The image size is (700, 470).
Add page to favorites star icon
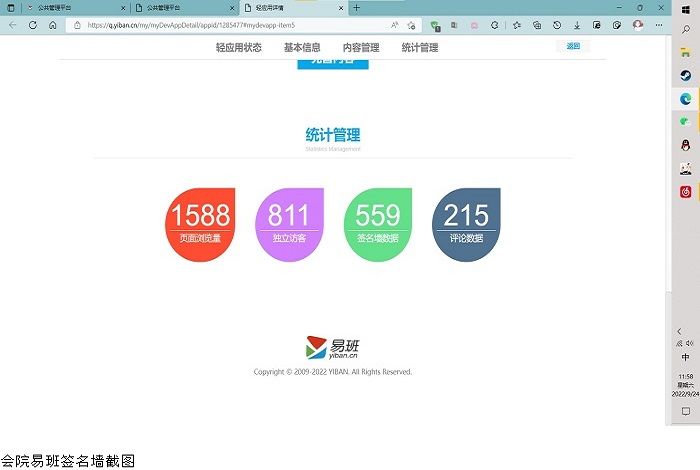point(412,25)
